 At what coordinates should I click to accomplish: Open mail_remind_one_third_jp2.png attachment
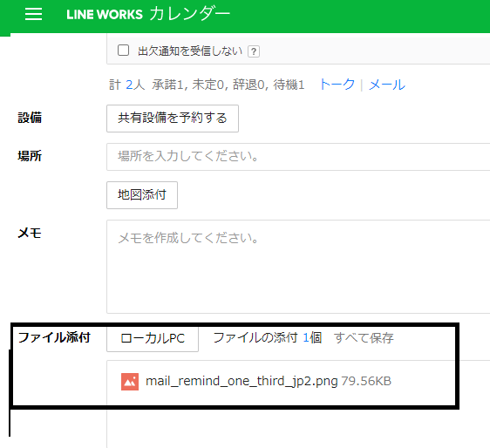coord(242,381)
